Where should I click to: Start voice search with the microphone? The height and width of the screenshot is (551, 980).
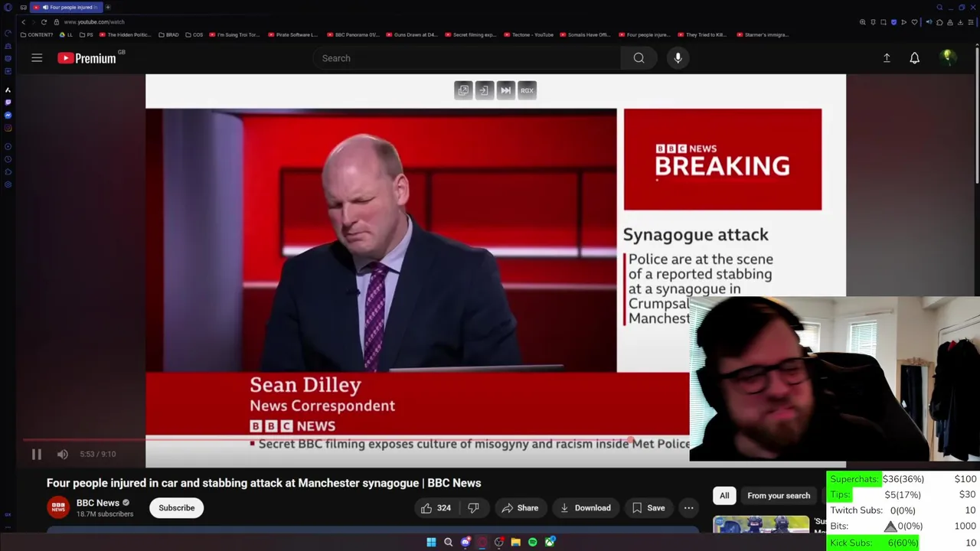(678, 58)
